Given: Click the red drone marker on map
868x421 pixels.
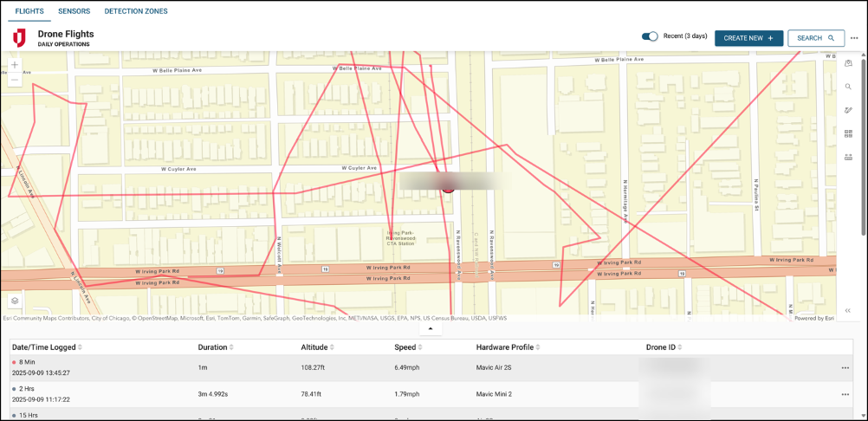Looking at the screenshot, I should click(448, 185).
